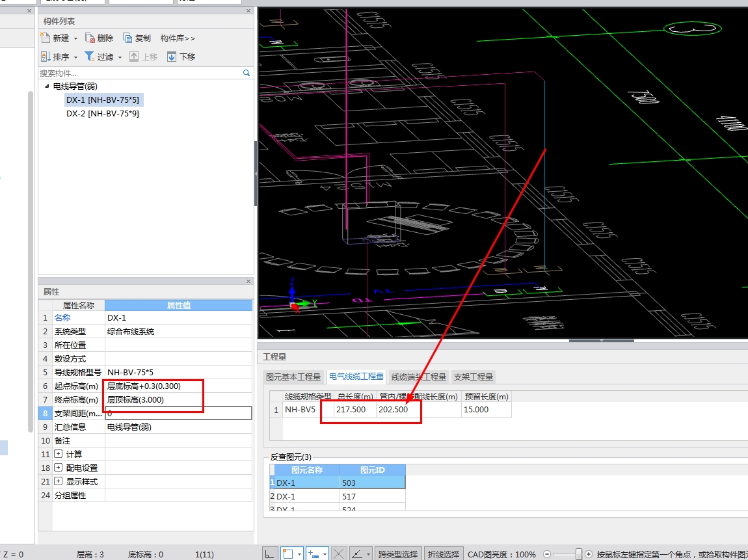Close the 属性 panel
748x560 pixels.
coord(248,282)
